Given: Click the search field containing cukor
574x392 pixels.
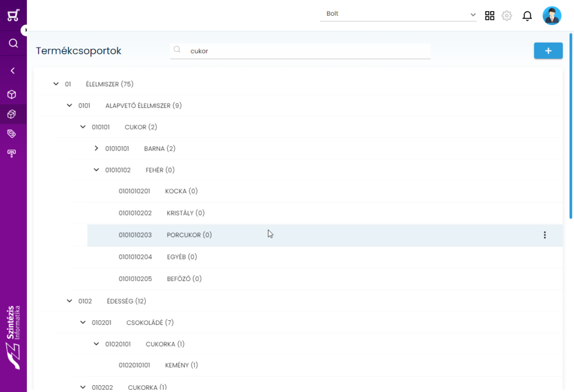Looking at the screenshot, I should (x=300, y=51).
